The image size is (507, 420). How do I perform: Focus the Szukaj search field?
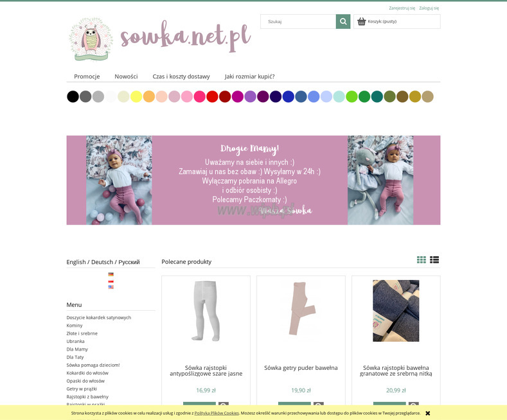pos(298,22)
